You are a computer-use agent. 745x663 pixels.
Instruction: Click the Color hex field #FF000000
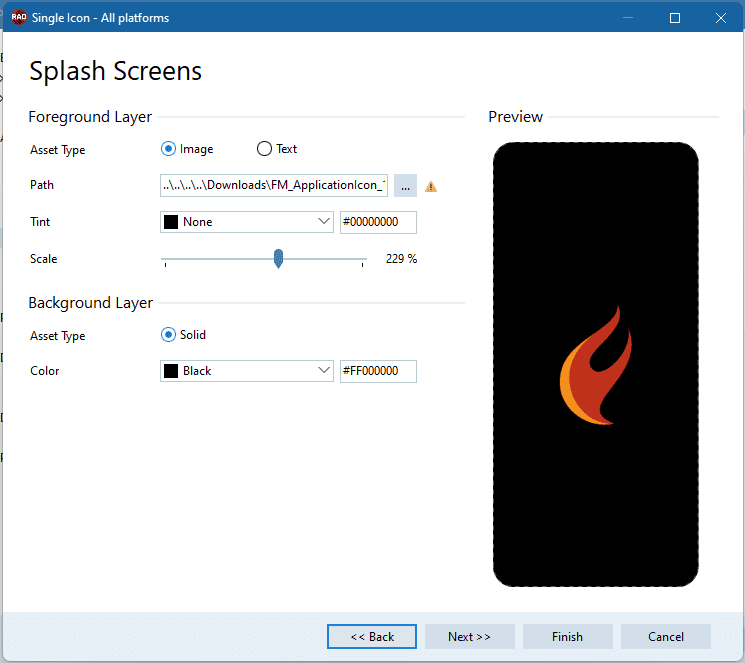(x=378, y=371)
